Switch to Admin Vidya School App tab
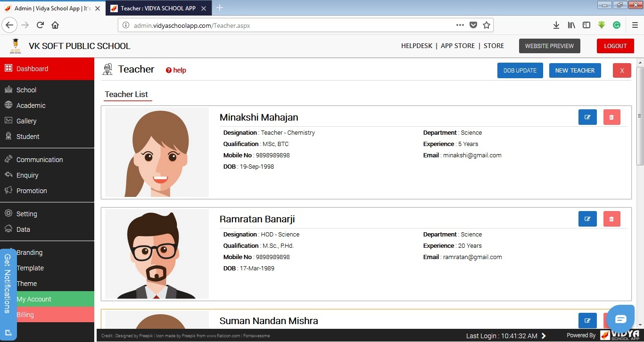644x342 pixels. pos(52,8)
